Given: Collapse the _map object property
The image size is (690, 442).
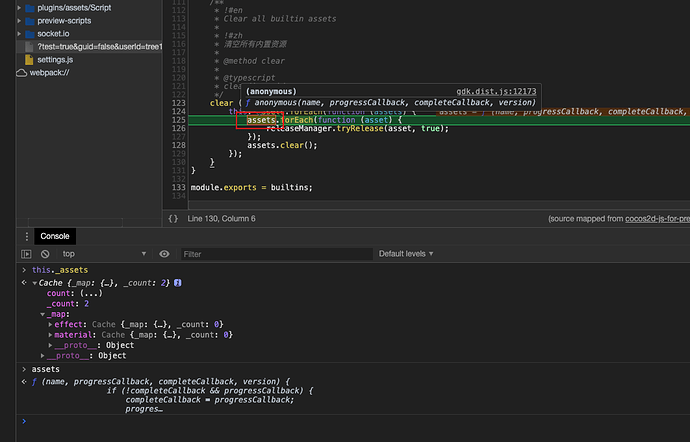Looking at the screenshot, I should click(x=42, y=314).
